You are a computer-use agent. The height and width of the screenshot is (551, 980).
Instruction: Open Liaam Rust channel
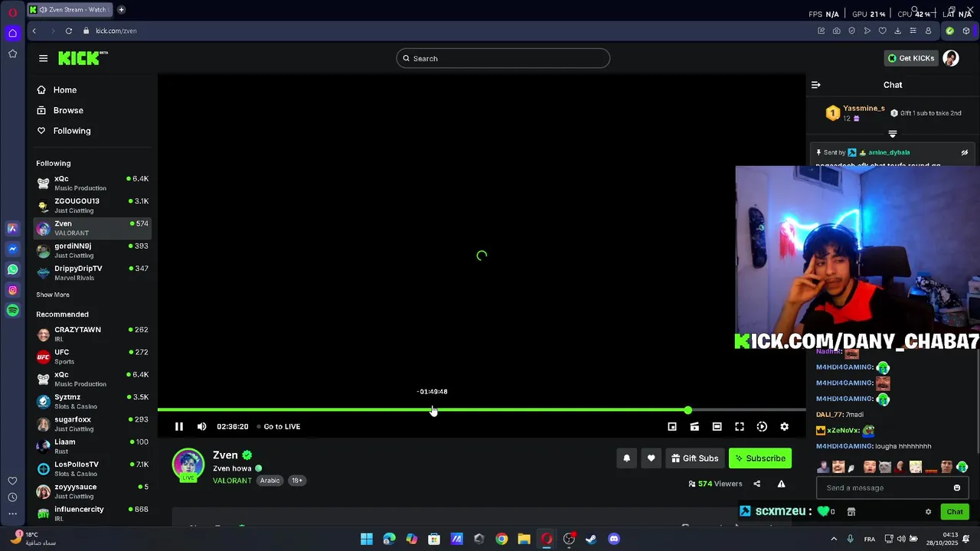(x=93, y=446)
